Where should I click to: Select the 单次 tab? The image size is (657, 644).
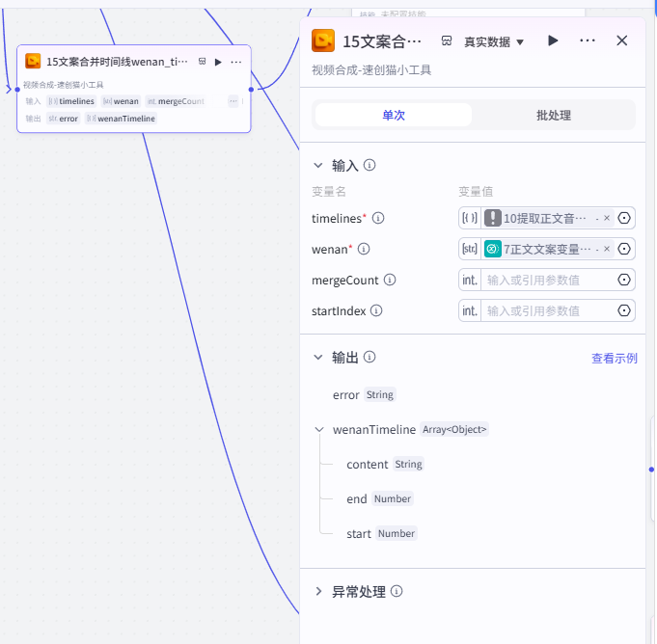coord(394,115)
